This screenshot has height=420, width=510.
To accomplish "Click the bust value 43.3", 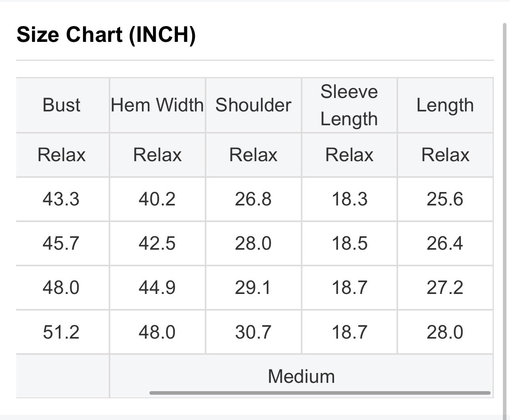I will pos(61,199).
